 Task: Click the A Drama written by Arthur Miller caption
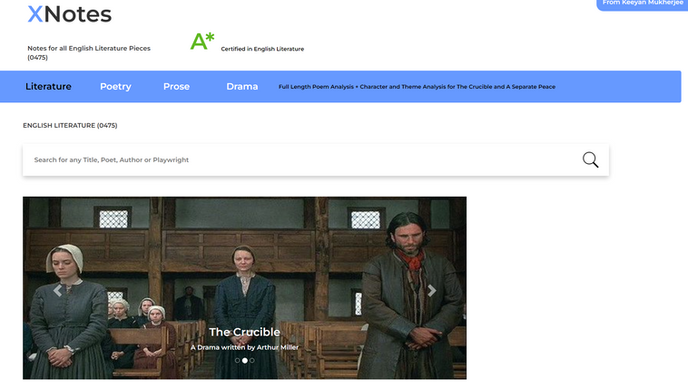click(244, 347)
